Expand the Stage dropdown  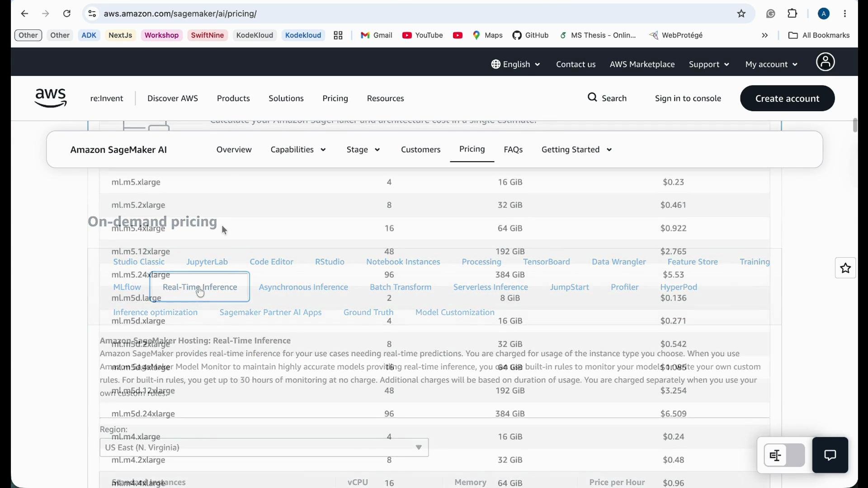pyautogui.click(x=363, y=150)
